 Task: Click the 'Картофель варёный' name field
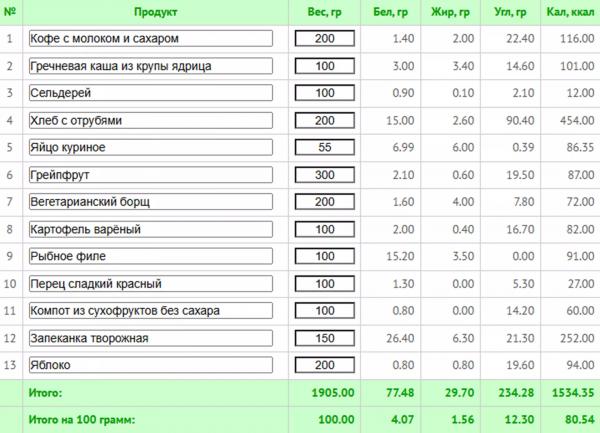click(151, 229)
